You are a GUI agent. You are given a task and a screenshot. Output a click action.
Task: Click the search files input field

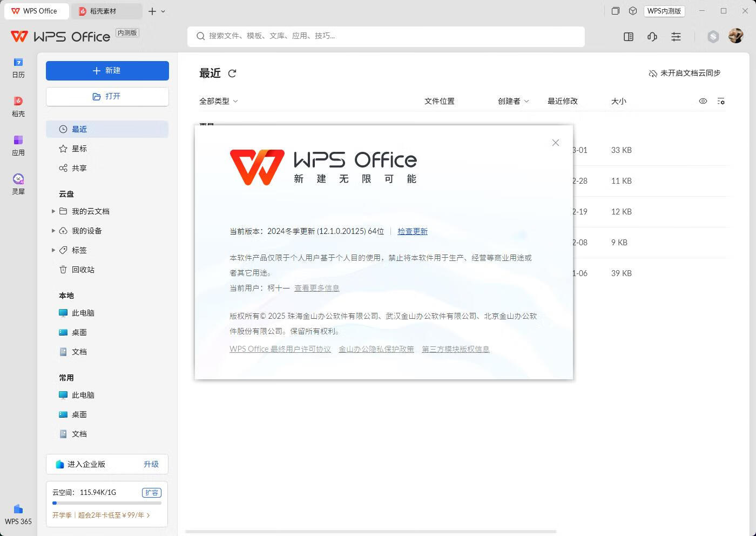[x=386, y=36]
